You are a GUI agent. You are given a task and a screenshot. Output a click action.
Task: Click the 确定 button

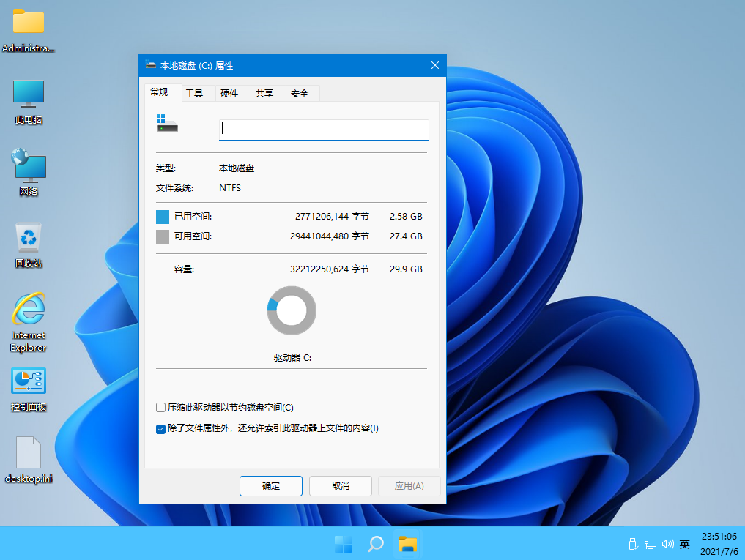[270, 485]
